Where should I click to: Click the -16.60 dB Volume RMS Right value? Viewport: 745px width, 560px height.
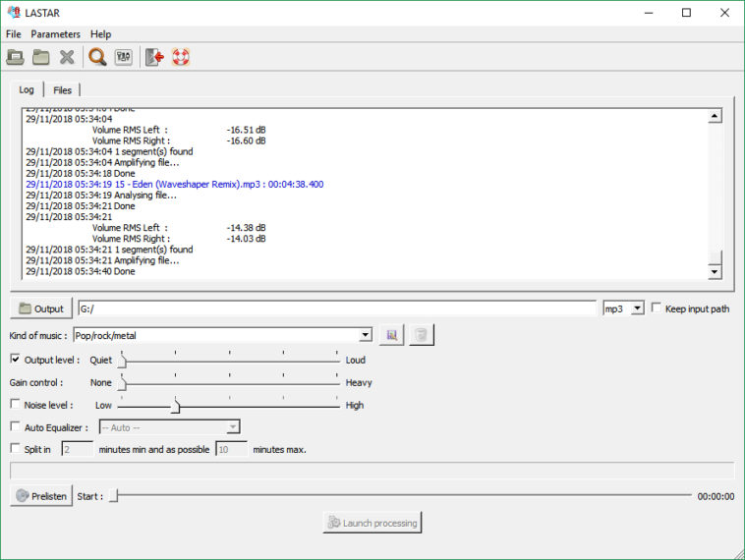tap(246, 140)
